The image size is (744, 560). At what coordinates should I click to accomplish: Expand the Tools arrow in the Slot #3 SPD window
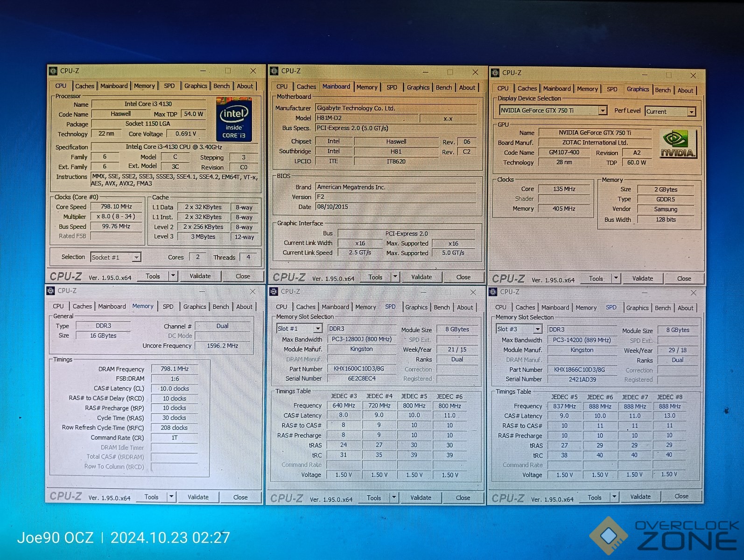tap(614, 497)
